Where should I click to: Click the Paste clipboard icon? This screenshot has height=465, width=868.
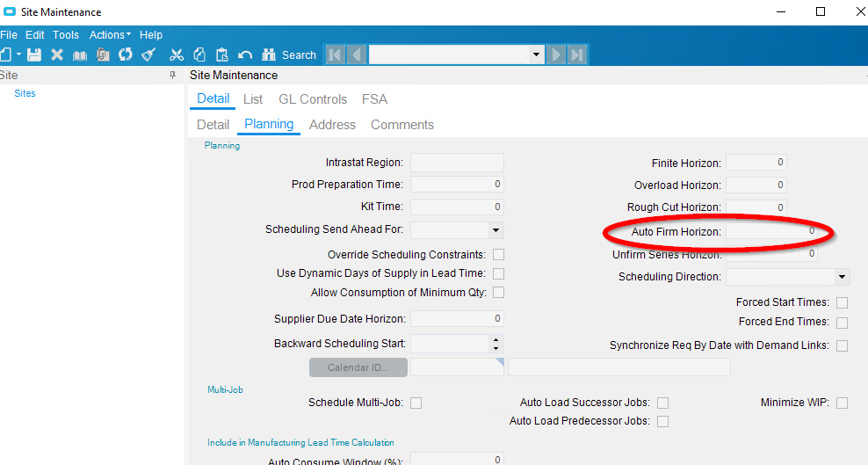pyautogui.click(x=222, y=54)
